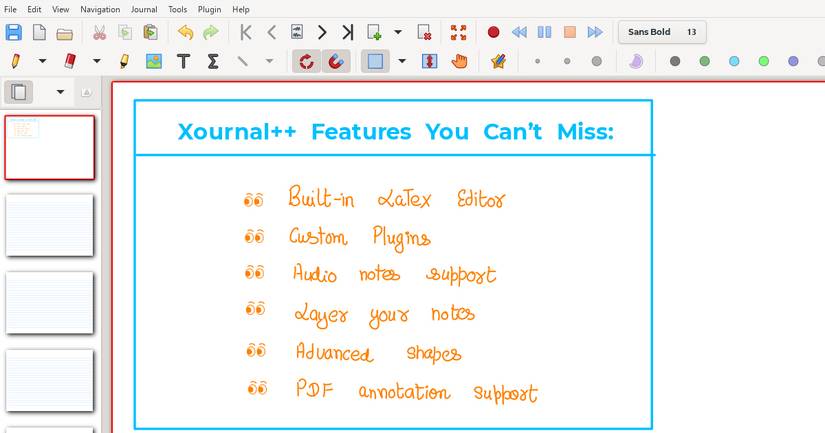
Task: Pick the light blue color swatch
Action: point(734,62)
